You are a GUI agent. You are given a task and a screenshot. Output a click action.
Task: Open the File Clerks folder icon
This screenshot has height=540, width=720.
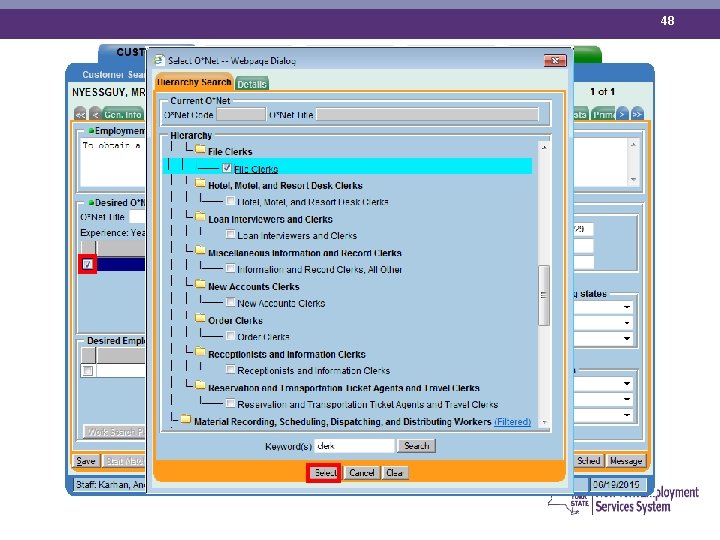(200, 150)
